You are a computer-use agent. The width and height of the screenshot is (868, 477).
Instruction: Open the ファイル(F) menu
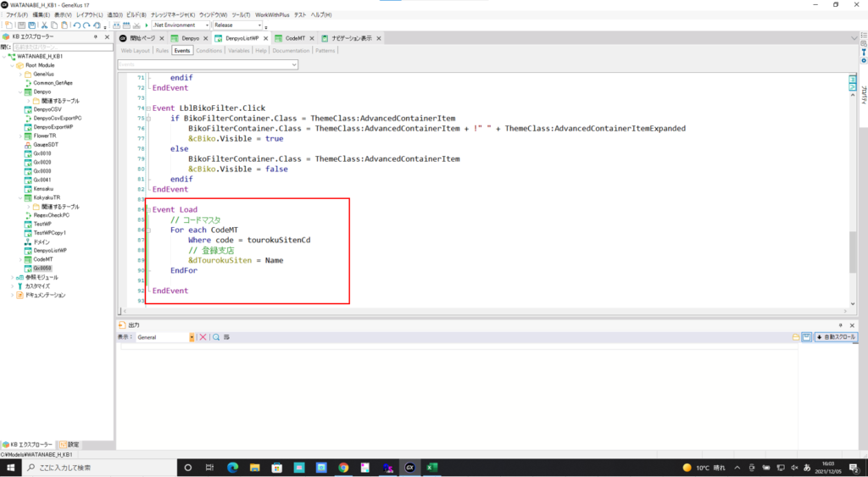click(x=17, y=15)
